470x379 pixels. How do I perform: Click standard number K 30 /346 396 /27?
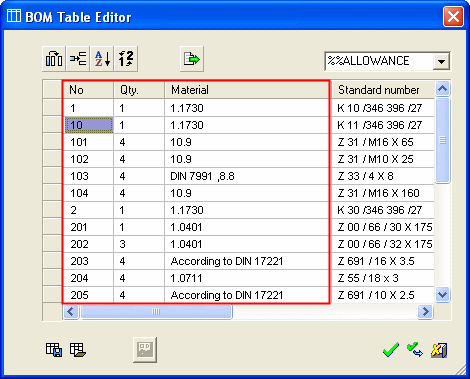pyautogui.click(x=383, y=210)
